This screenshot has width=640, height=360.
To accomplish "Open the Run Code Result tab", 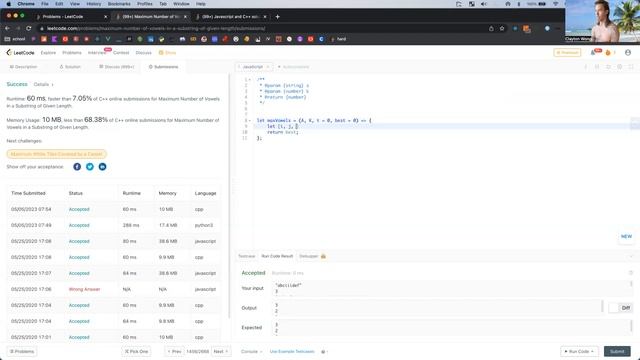I will [277, 256].
